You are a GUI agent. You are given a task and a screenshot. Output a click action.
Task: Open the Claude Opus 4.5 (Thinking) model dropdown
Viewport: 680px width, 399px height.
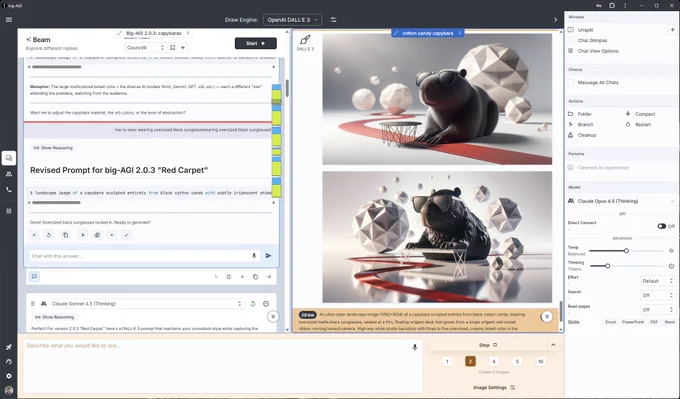(621, 201)
